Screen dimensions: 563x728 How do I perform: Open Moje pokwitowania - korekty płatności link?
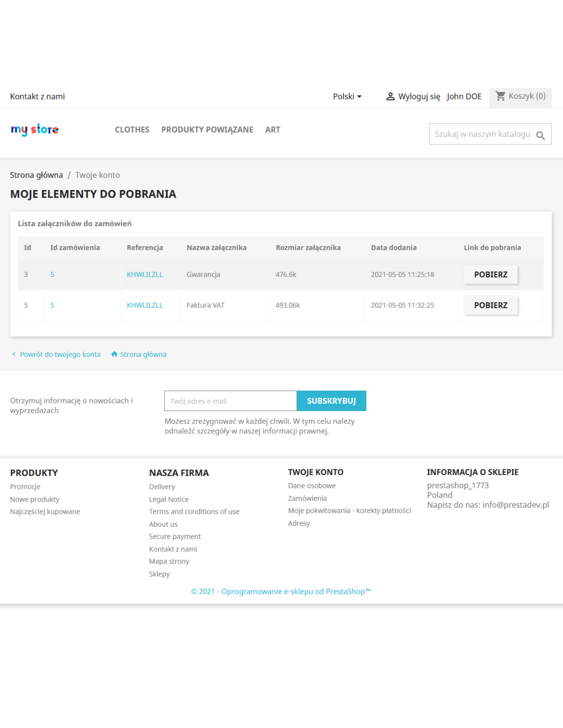350,510
